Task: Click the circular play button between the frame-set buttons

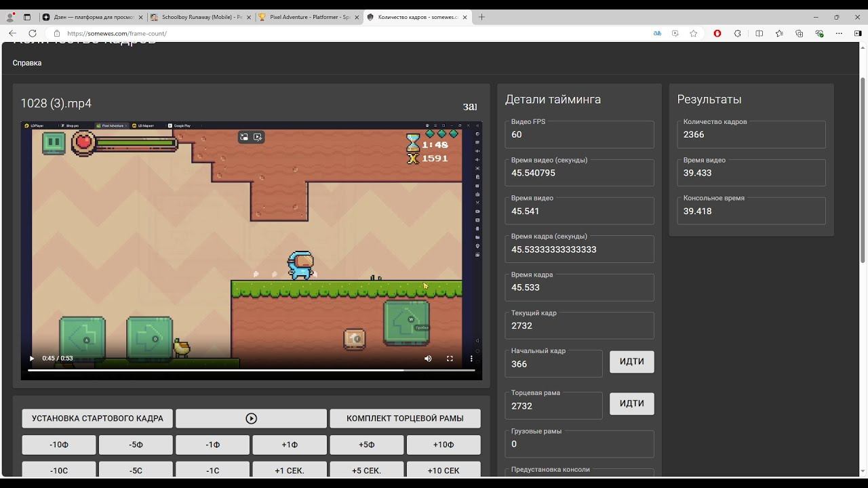Action: coord(251,418)
